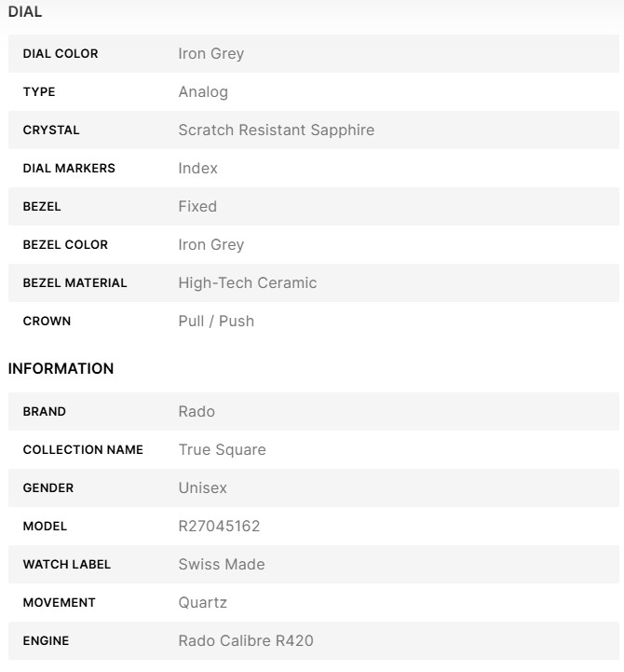This screenshot has height=672, width=624.
Task: Click the Pull / Push crown value
Action: tap(216, 321)
